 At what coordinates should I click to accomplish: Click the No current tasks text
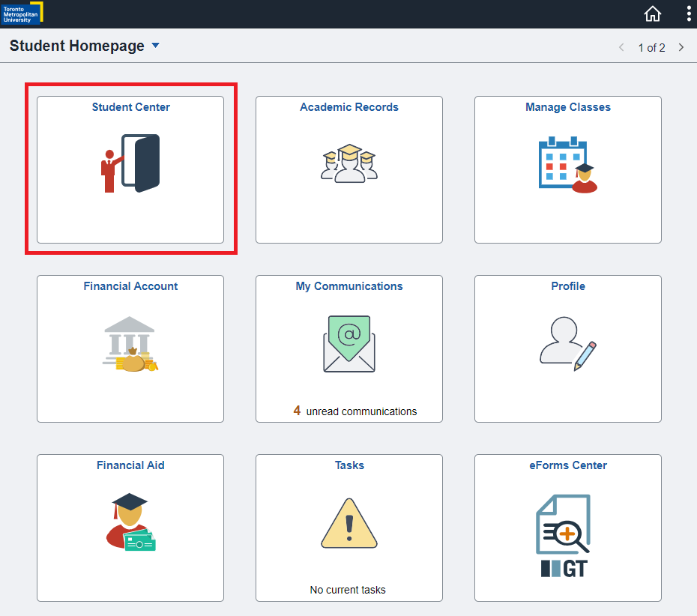pos(348,590)
